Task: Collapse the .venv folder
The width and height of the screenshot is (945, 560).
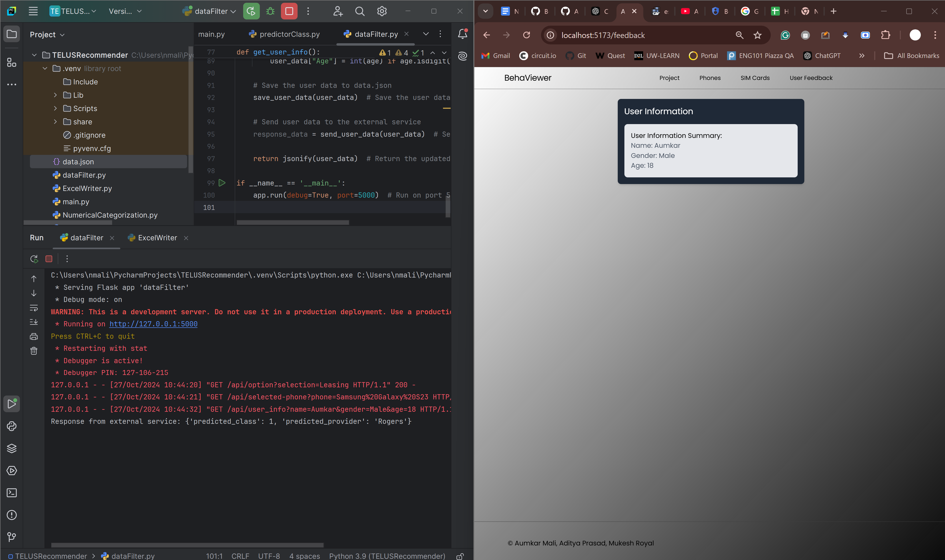Action: [45, 69]
